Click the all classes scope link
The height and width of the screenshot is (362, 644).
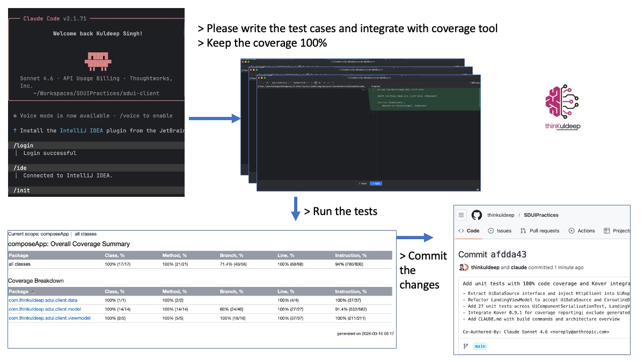(x=85, y=234)
